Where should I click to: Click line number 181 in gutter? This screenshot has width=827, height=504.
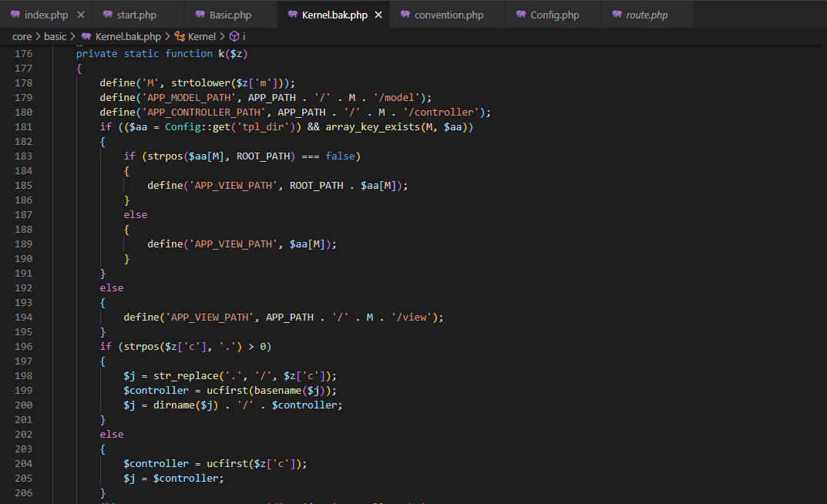(23, 127)
